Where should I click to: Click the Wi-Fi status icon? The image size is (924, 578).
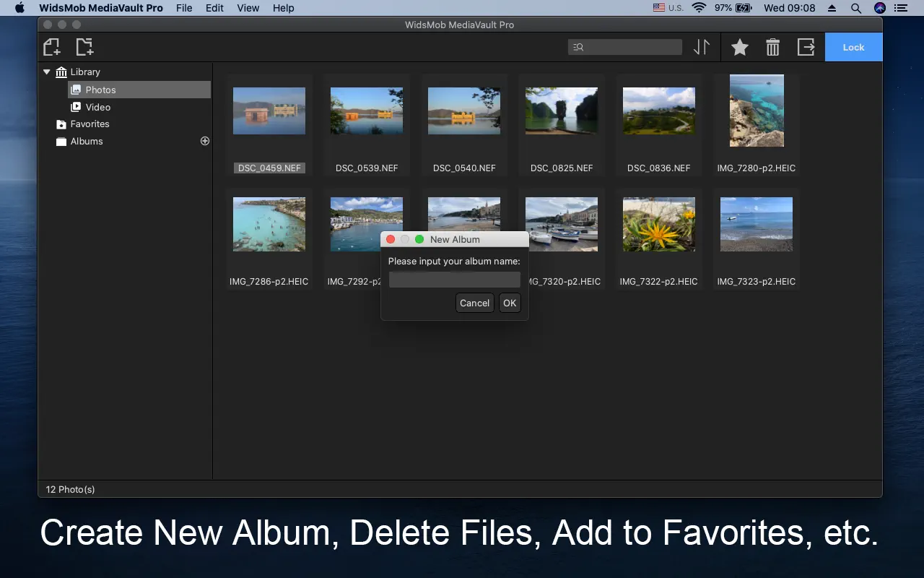click(698, 8)
